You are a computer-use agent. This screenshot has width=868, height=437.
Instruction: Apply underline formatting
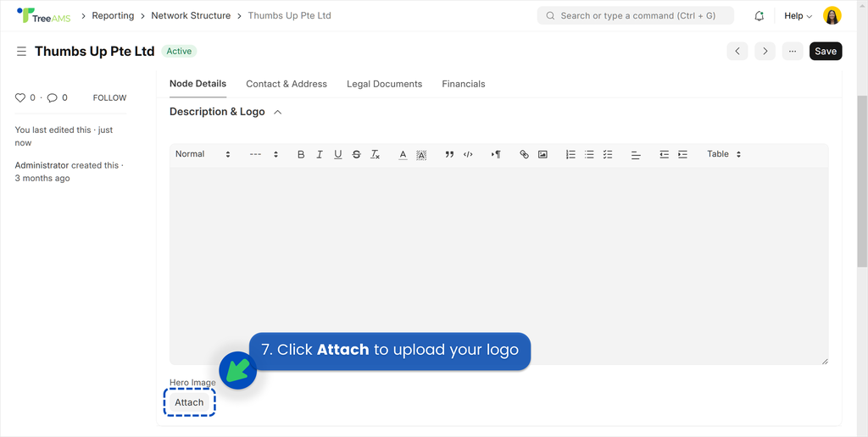337,154
